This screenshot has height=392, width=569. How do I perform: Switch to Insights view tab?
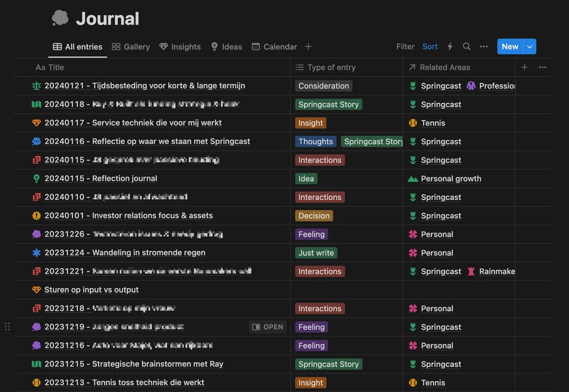pyautogui.click(x=180, y=47)
